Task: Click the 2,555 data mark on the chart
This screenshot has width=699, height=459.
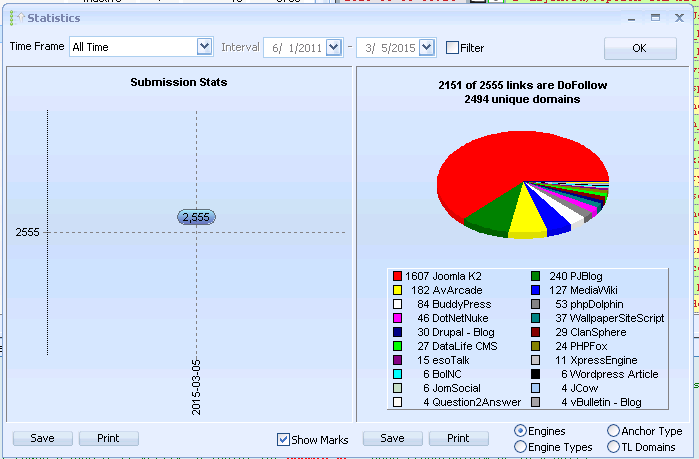Action: click(196, 217)
